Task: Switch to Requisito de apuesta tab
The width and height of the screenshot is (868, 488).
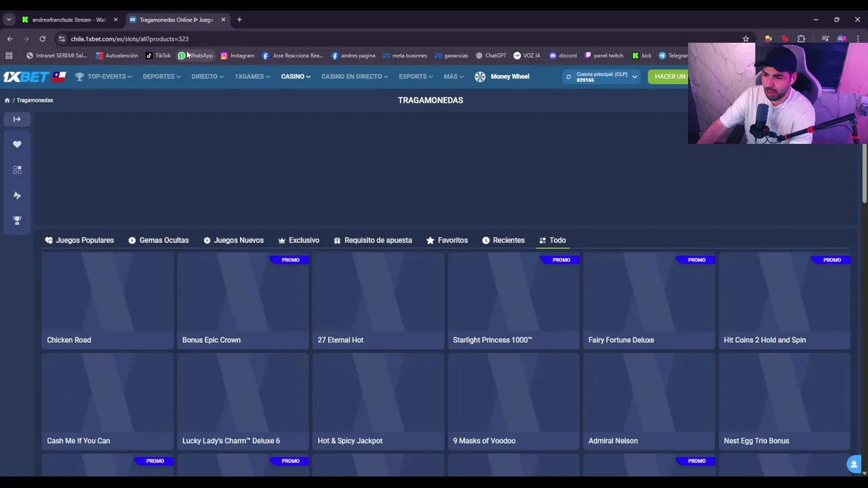Action: (x=373, y=240)
